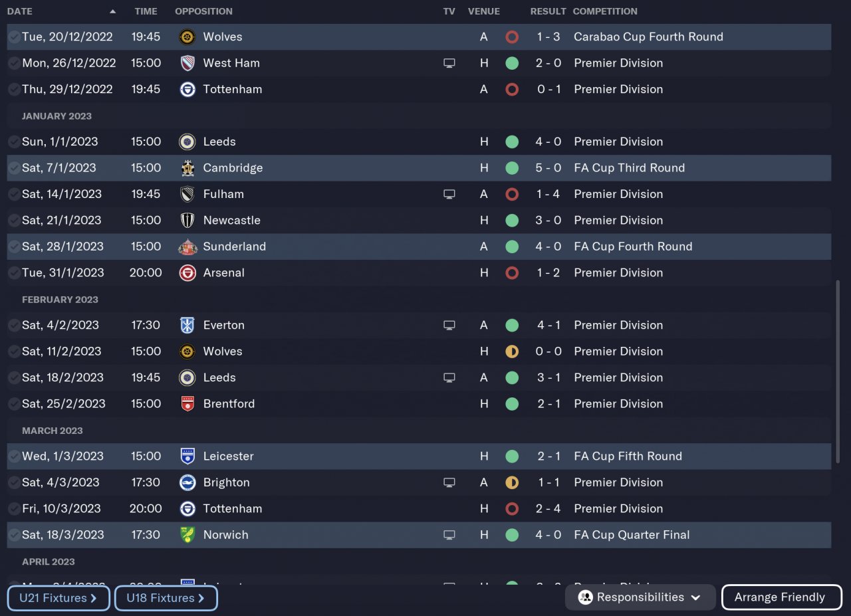The height and width of the screenshot is (616, 851).
Task: Sort by the Competition column header
Action: (x=604, y=11)
